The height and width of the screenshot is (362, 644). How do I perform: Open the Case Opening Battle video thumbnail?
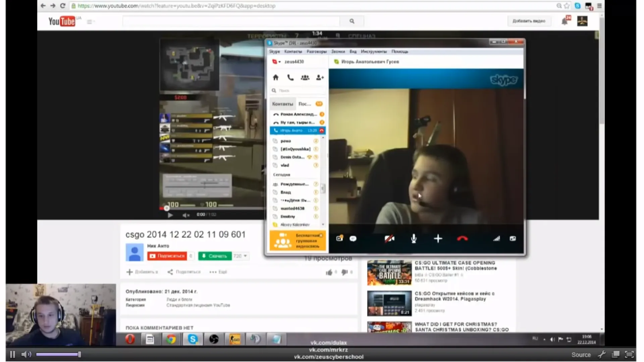(x=389, y=273)
